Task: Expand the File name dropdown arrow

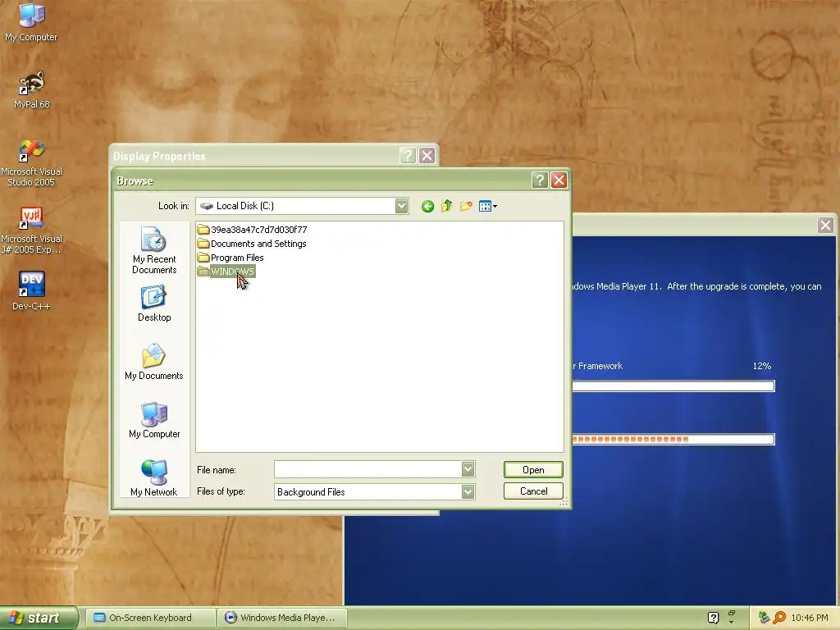Action: [x=468, y=469]
